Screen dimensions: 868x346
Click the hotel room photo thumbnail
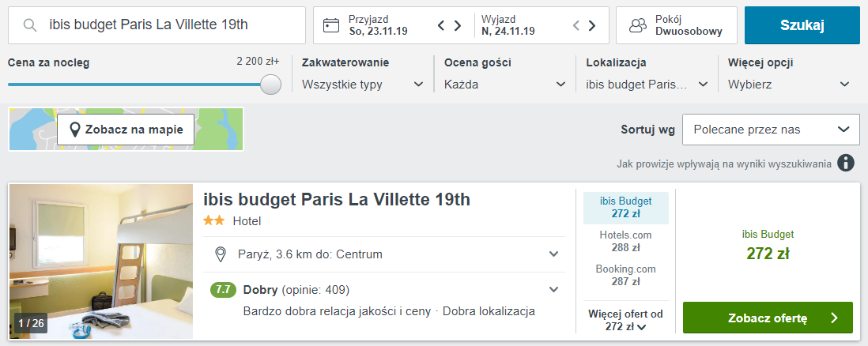(x=101, y=261)
